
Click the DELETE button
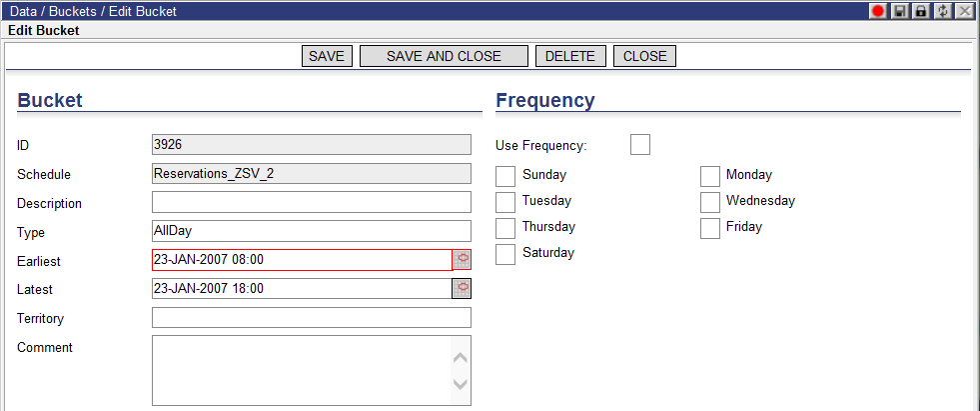pyautogui.click(x=570, y=56)
